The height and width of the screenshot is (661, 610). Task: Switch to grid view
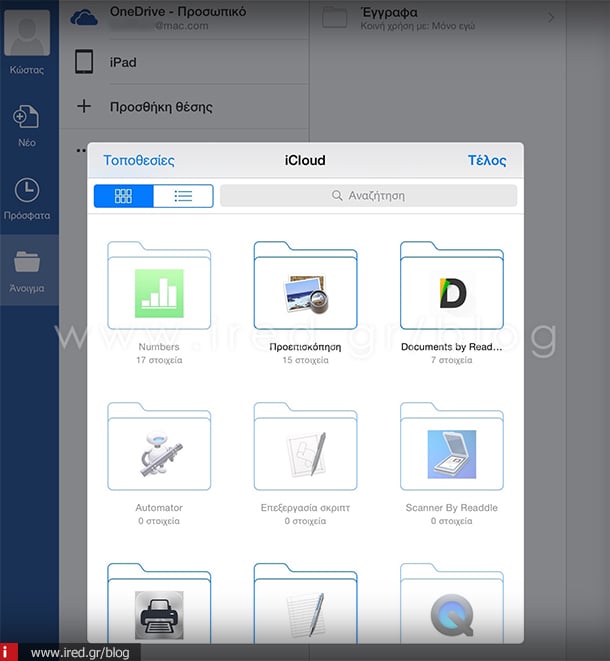(x=124, y=196)
